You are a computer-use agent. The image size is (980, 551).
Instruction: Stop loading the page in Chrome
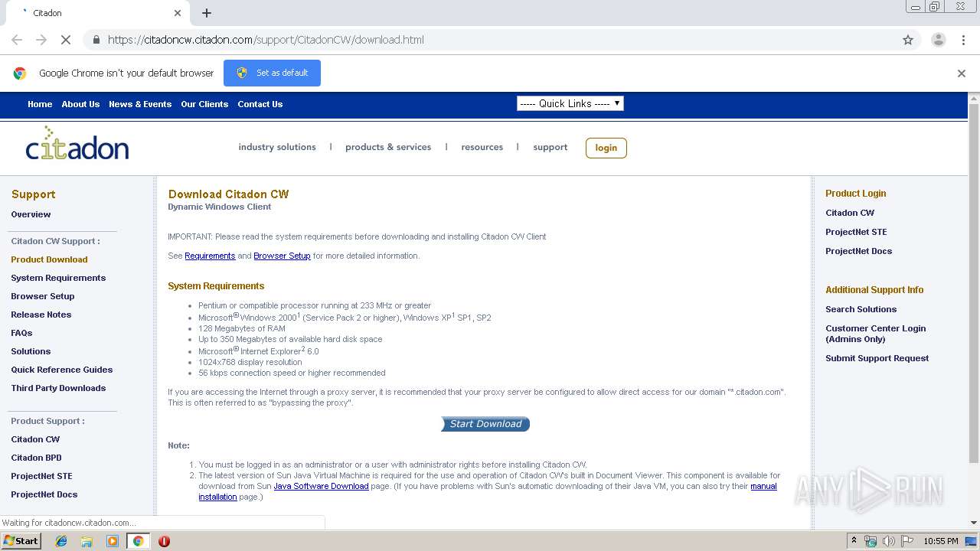pyautogui.click(x=66, y=40)
